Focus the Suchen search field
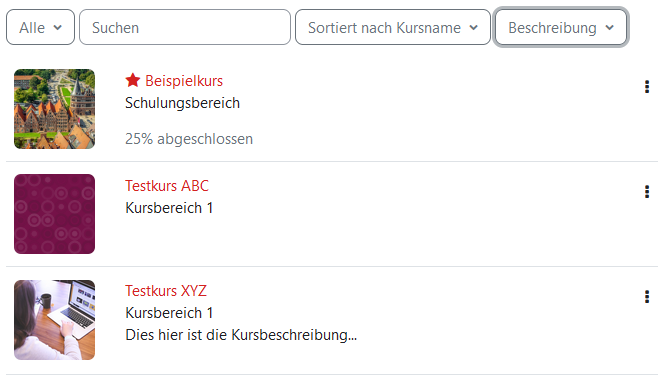 pos(185,27)
